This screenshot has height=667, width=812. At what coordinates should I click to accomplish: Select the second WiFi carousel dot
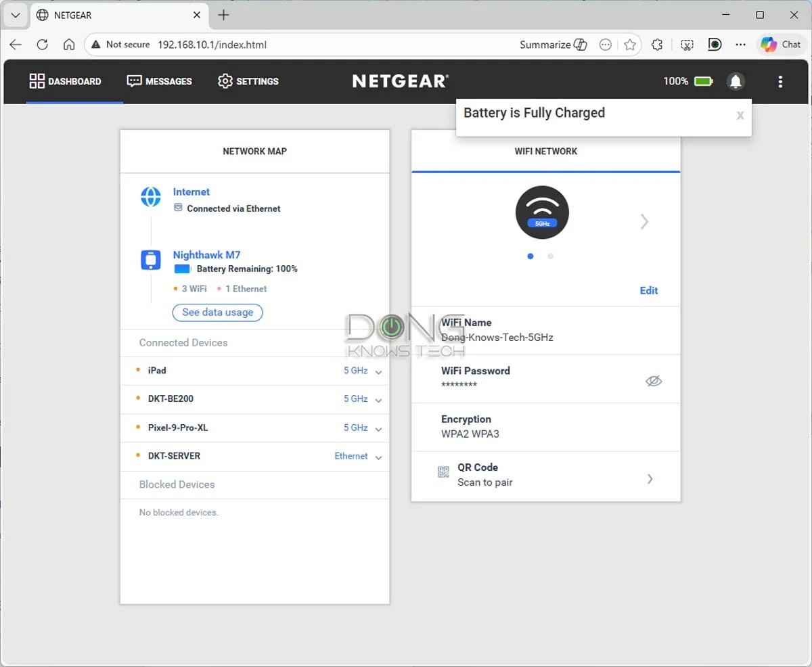[x=551, y=256]
